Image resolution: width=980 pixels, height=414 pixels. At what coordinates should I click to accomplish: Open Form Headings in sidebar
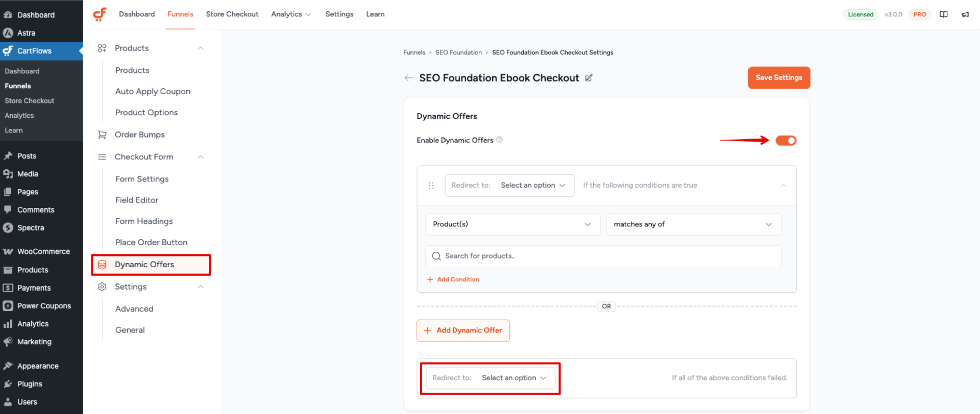coord(144,221)
